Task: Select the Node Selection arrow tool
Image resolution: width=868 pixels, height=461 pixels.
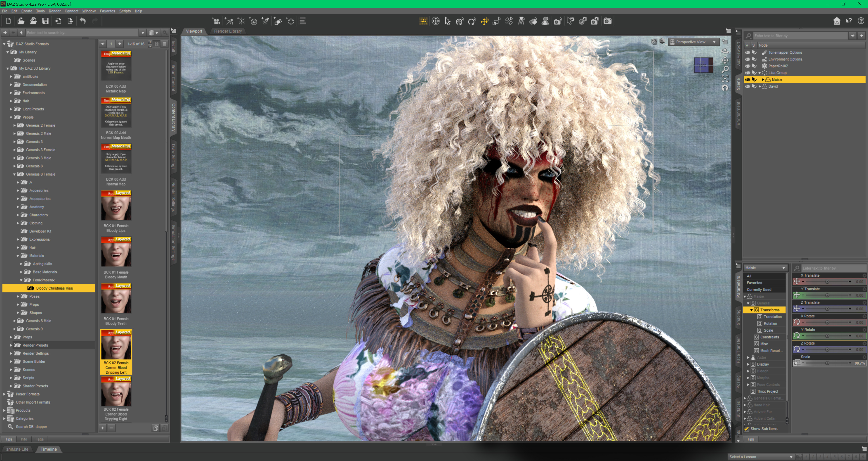Action: (x=448, y=21)
